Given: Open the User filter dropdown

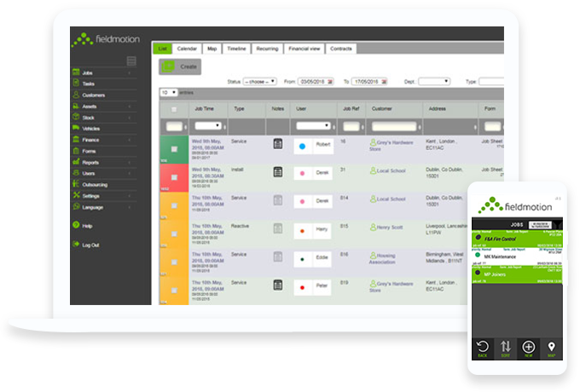Looking at the screenshot, I should point(313,126).
